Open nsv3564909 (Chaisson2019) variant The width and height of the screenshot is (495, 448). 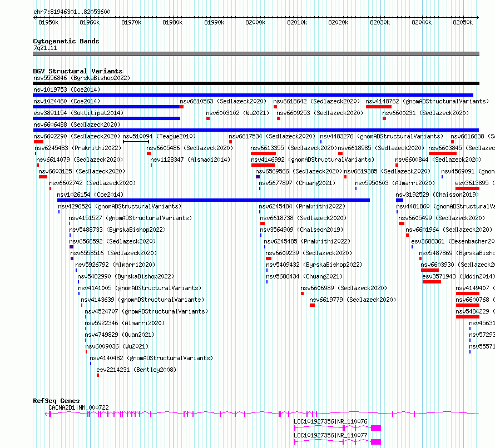301,230
